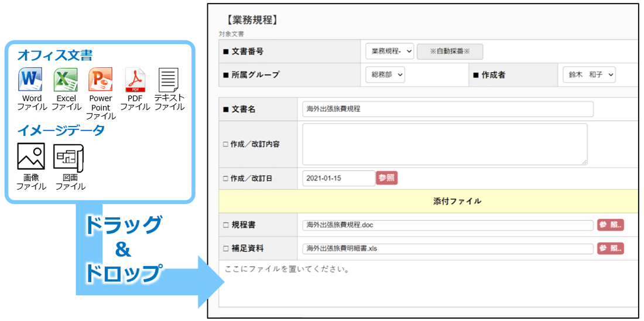This screenshot has width=644, height=321.
Task: Open the 総務部 group dropdown
Action: pyautogui.click(x=385, y=75)
